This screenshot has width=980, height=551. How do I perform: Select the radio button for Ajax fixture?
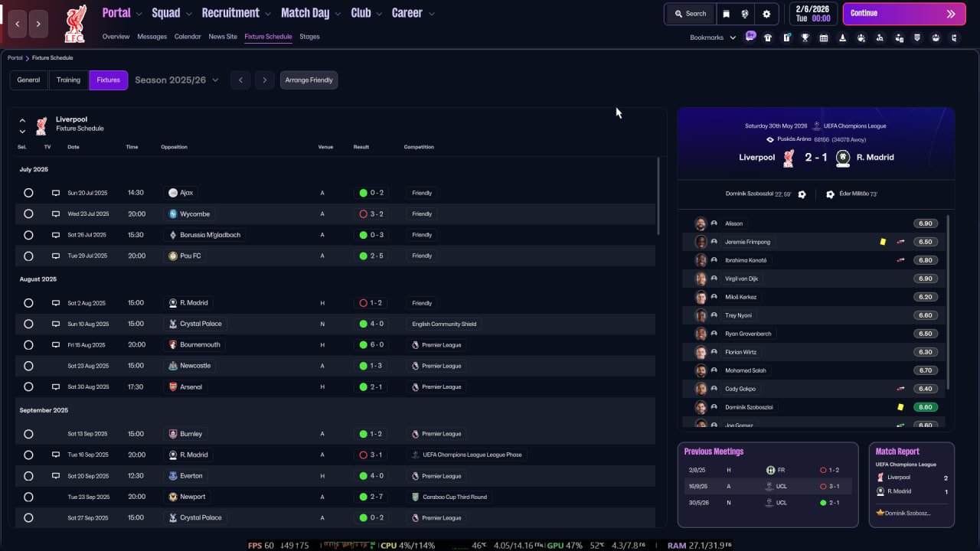[x=28, y=193]
